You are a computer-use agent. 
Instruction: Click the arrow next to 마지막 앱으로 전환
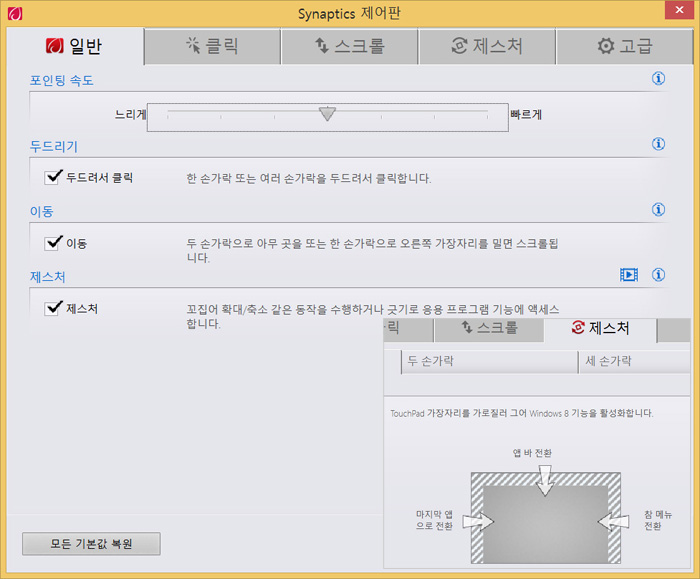click(x=479, y=521)
